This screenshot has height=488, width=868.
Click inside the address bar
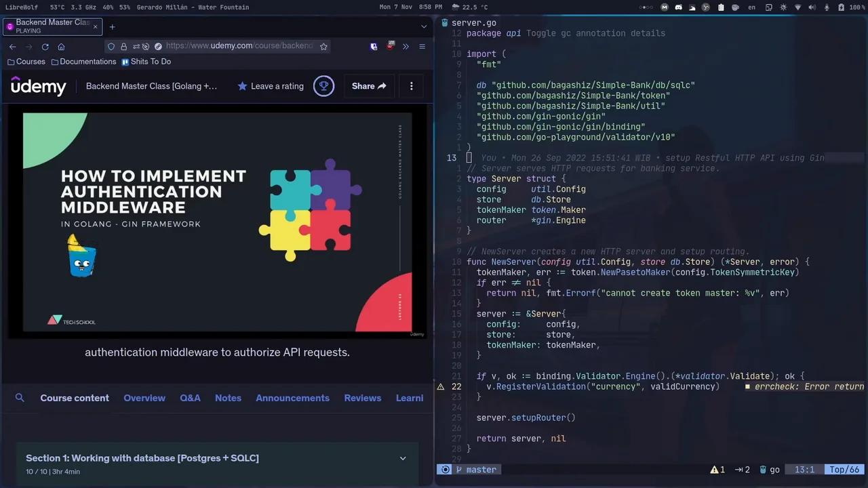point(237,45)
